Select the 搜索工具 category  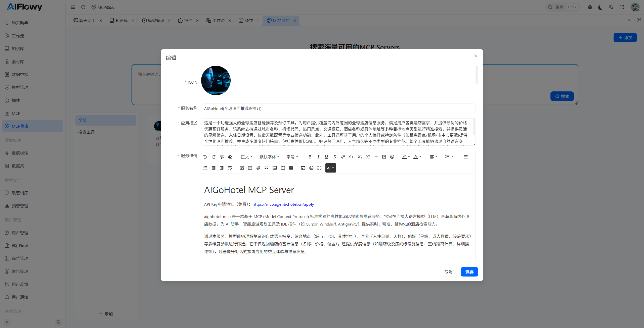86,132
